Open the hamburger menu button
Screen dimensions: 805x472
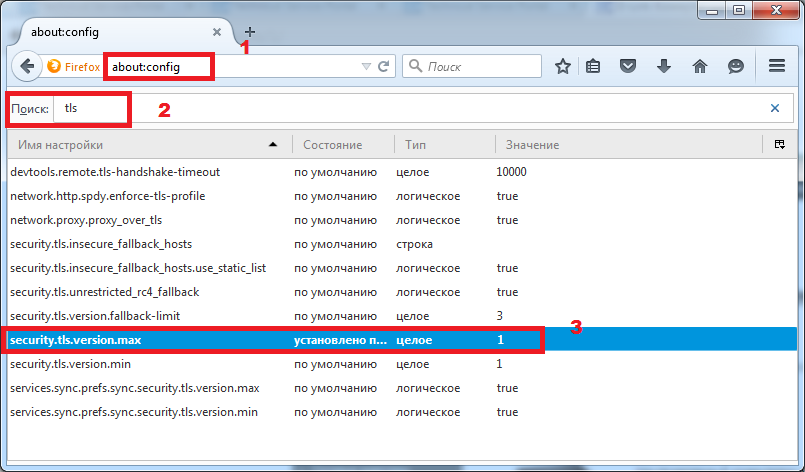[x=776, y=67]
